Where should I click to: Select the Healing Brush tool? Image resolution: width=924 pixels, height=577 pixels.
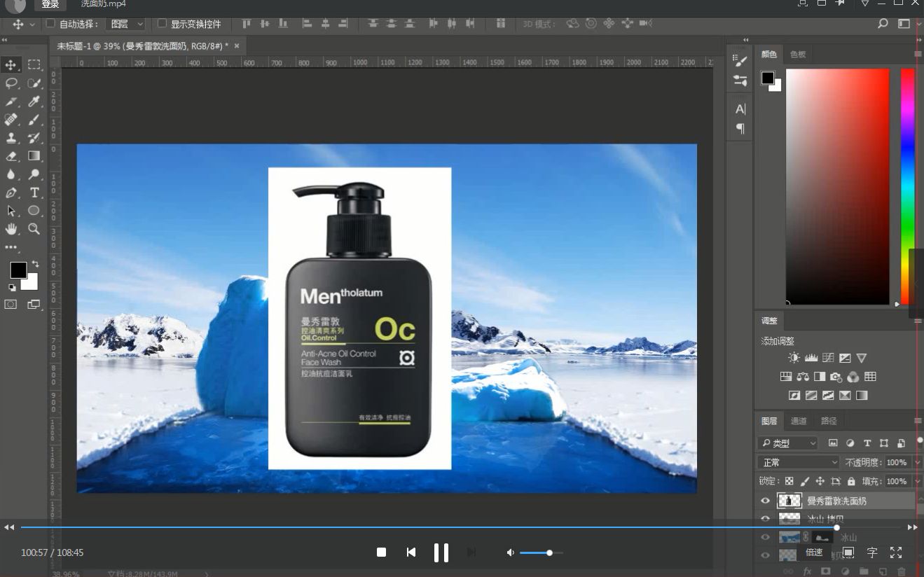[x=11, y=120]
